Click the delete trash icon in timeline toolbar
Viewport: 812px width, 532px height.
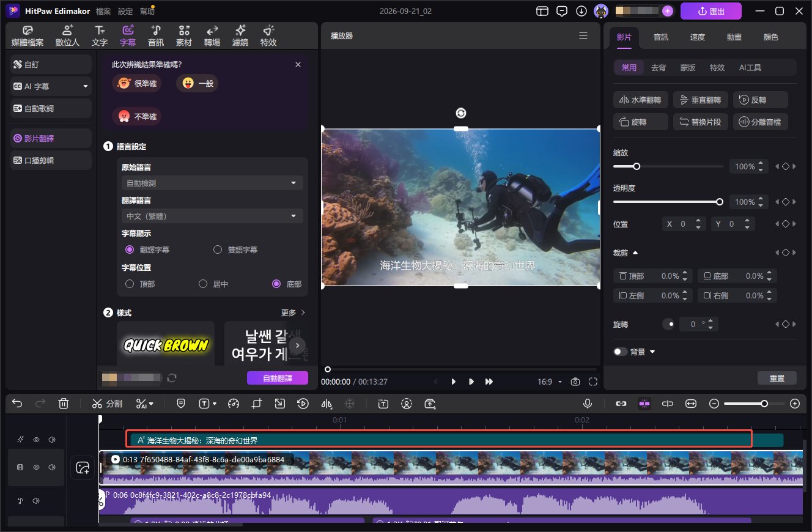click(x=64, y=404)
